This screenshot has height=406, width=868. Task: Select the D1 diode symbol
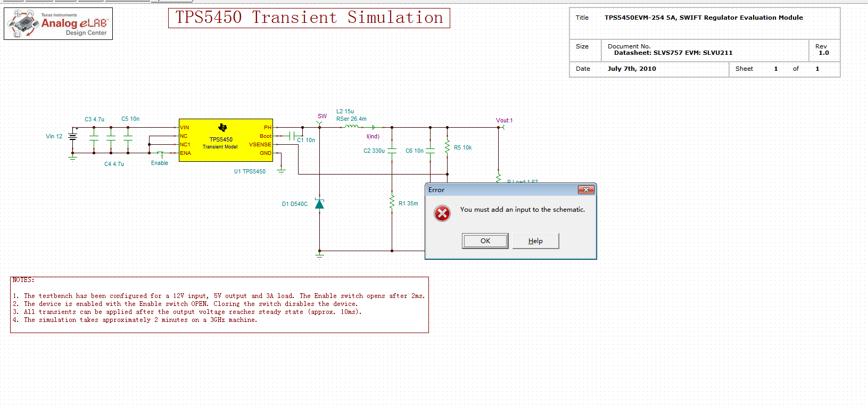click(319, 204)
